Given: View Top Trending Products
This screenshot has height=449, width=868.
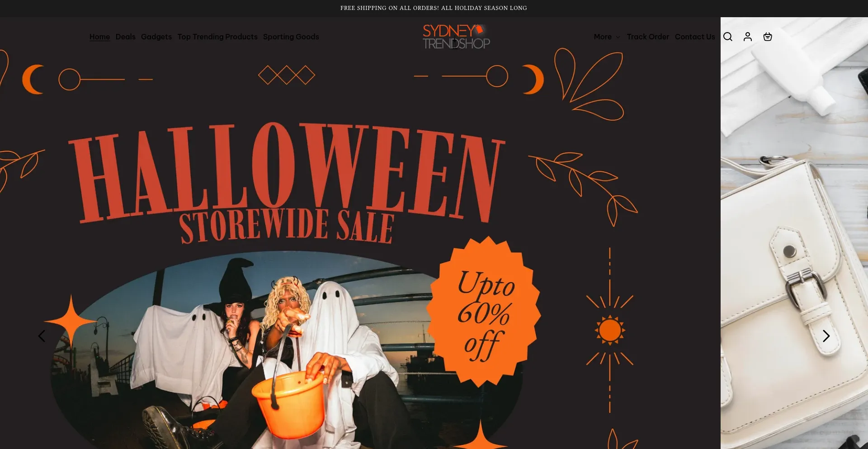Looking at the screenshot, I should pyautogui.click(x=217, y=37).
